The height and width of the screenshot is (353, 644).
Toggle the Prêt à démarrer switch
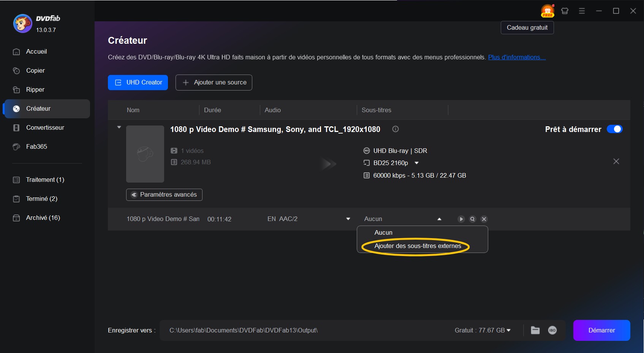614,129
